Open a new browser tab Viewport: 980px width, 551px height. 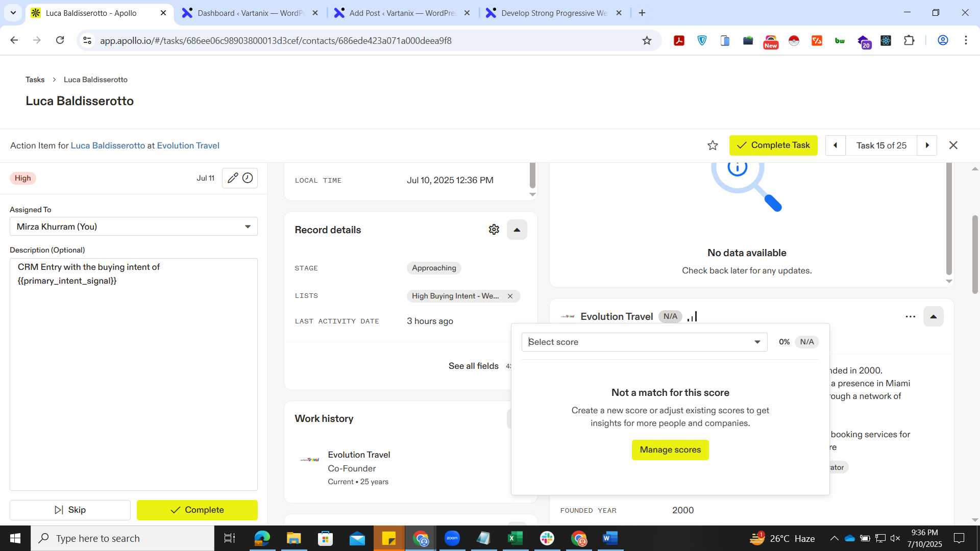pyautogui.click(x=642, y=13)
